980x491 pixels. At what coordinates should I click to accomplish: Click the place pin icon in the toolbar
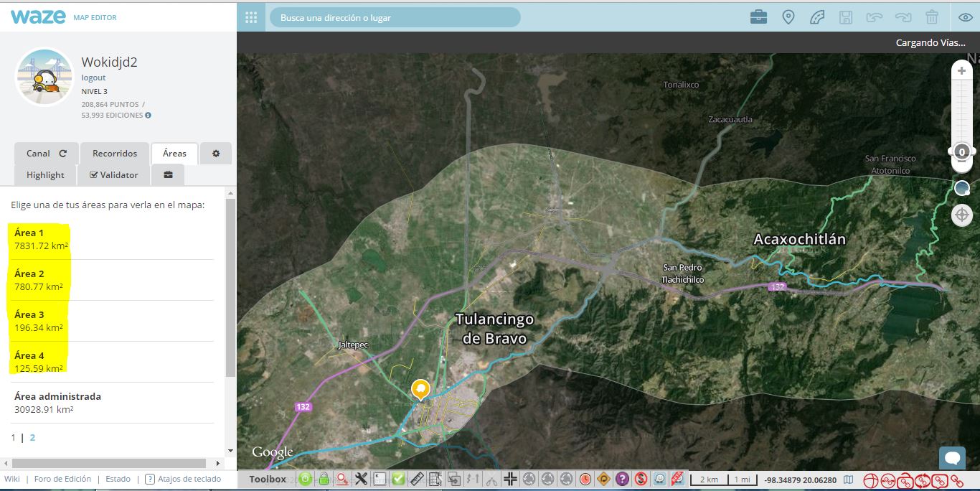tap(788, 17)
